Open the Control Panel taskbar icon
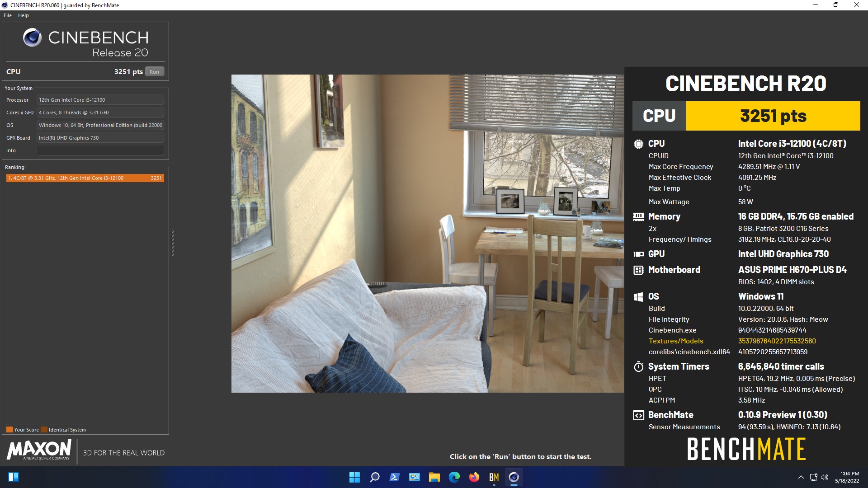Image resolution: width=868 pixels, height=488 pixels. [415, 477]
